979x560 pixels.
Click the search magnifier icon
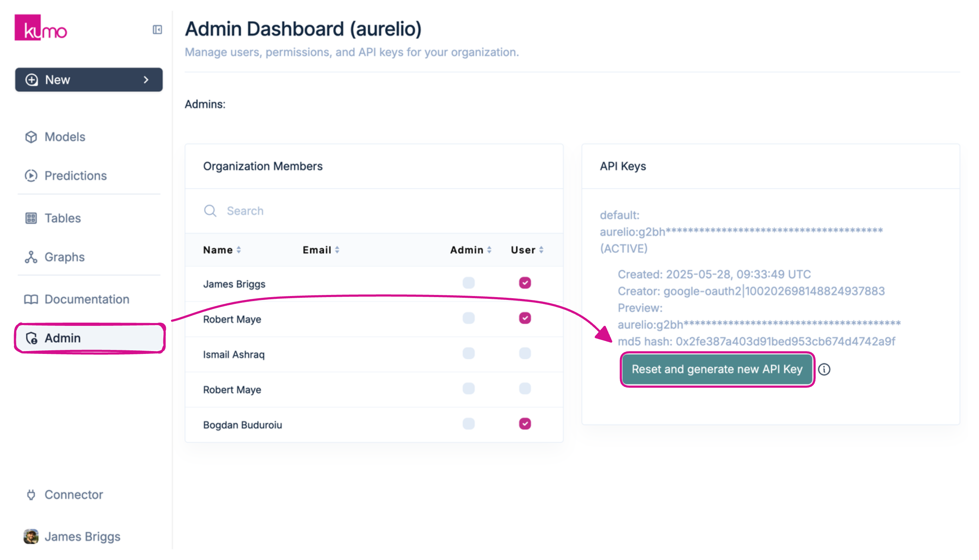pos(210,211)
